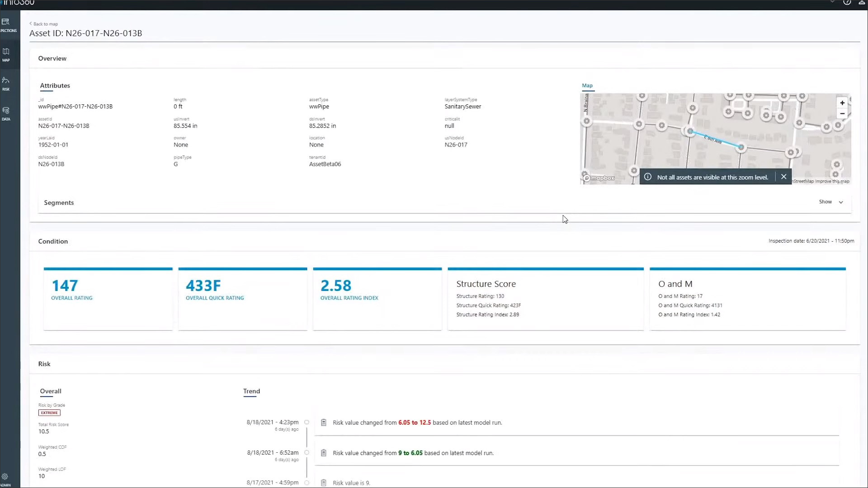Switch to the Map tab
Image resolution: width=868 pixels, height=488 pixels.
pyautogui.click(x=587, y=85)
